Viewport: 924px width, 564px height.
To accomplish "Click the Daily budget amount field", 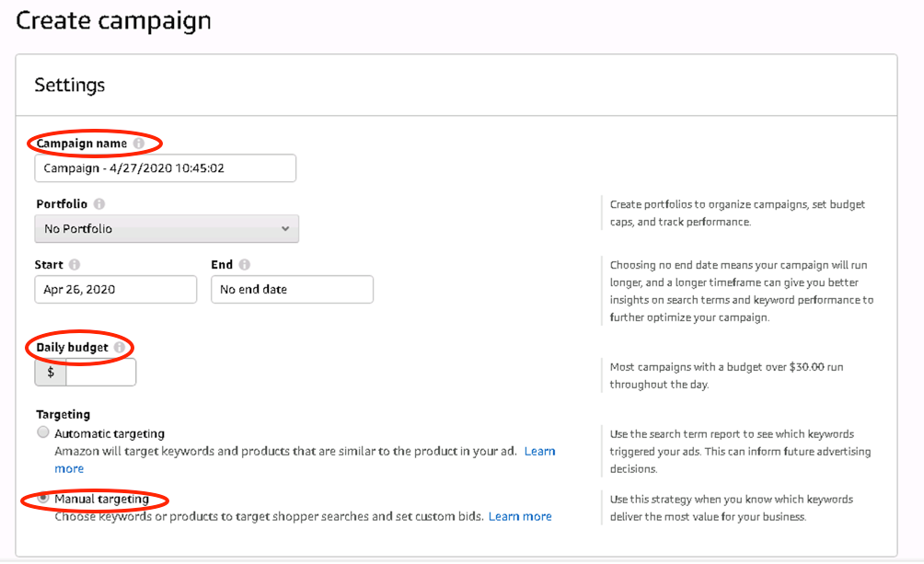I will (100, 373).
